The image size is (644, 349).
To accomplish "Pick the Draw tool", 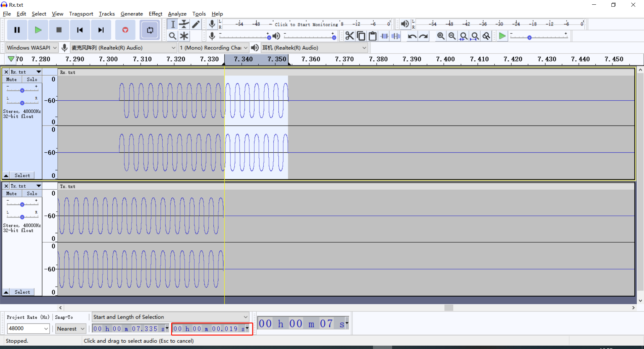I will 196,24.
